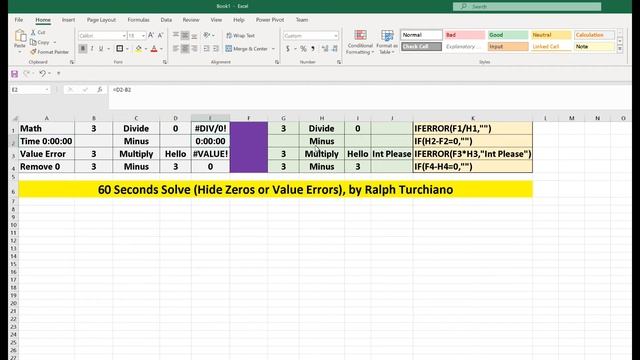Viewport: 640px width, 360px height.
Task: Select cell IFERROR(F1/H1,"")
Action: (473, 128)
